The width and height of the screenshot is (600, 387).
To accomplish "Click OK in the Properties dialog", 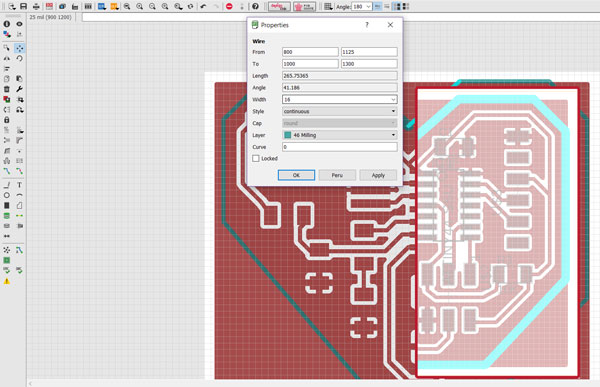I will tap(296, 175).
